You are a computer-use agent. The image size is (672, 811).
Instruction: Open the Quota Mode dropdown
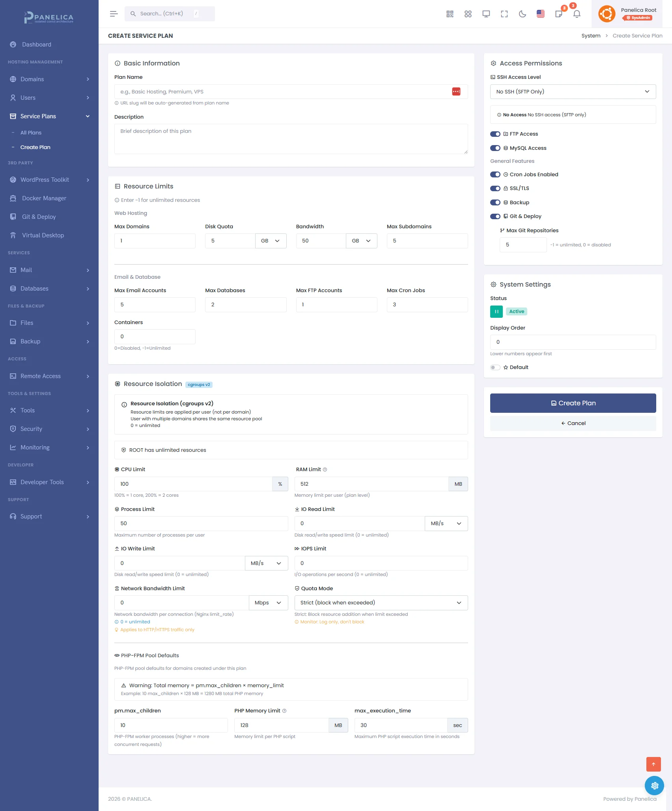tap(381, 602)
